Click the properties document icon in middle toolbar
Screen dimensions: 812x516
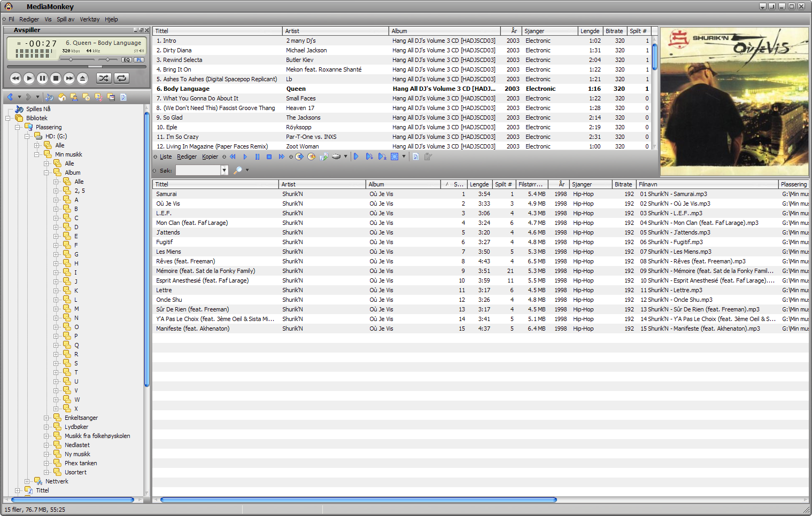click(416, 157)
